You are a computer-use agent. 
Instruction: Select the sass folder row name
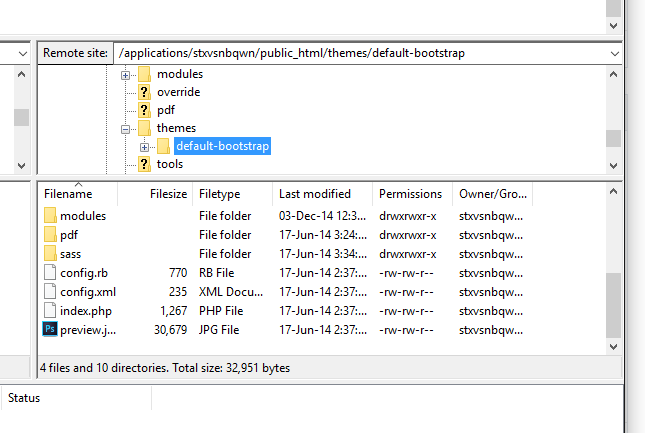coord(70,254)
